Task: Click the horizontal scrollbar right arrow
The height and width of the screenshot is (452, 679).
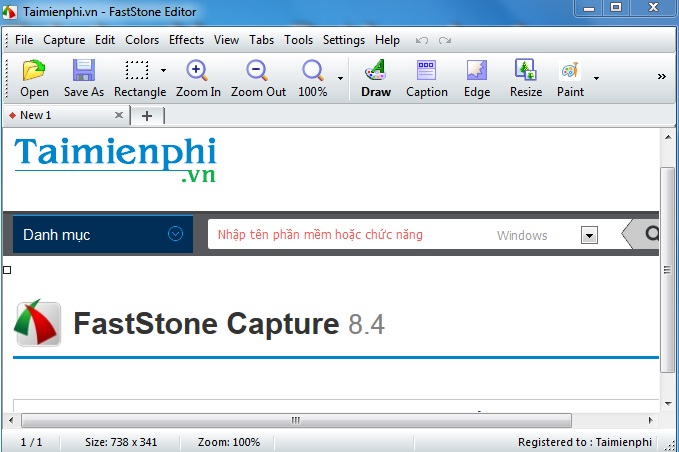Action: [650, 420]
